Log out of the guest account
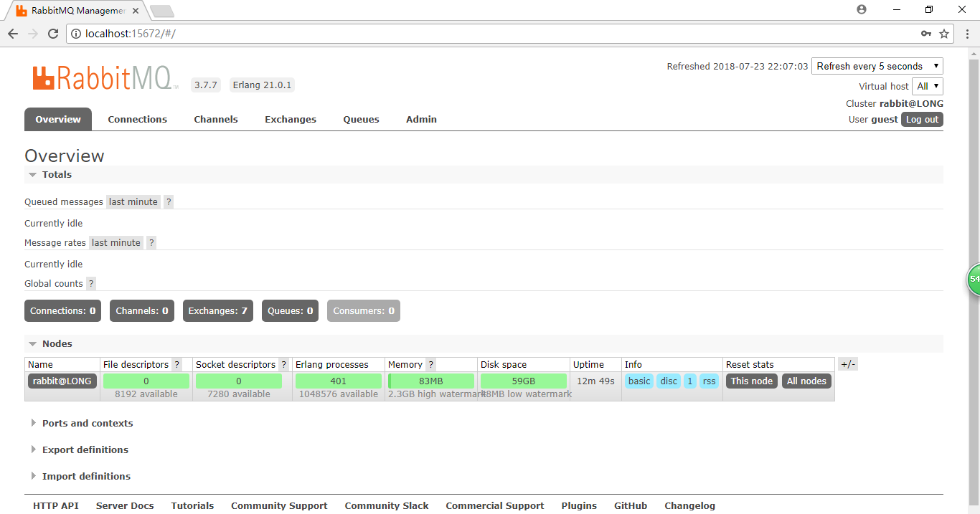Screen dimensions: 980x514 point(922,120)
